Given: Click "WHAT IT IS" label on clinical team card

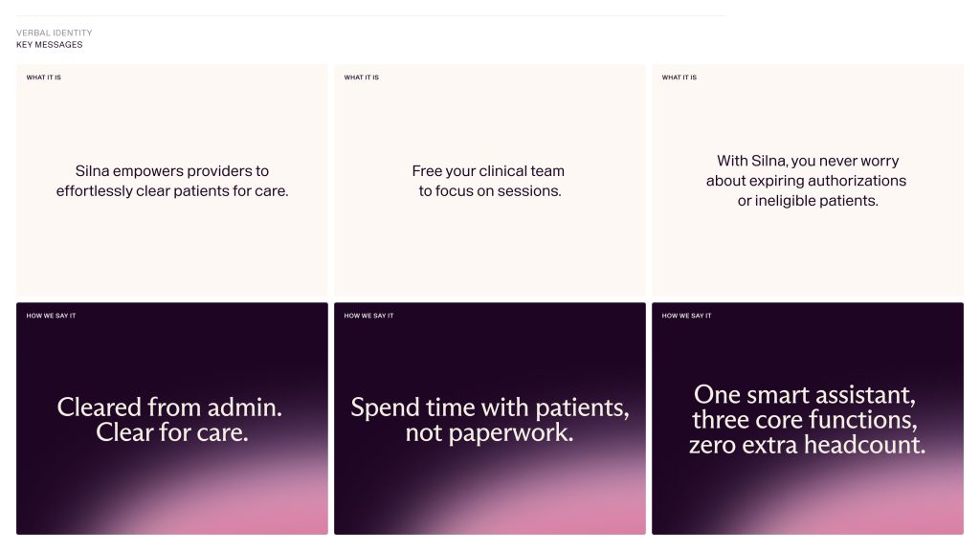Looking at the screenshot, I should tap(361, 77).
